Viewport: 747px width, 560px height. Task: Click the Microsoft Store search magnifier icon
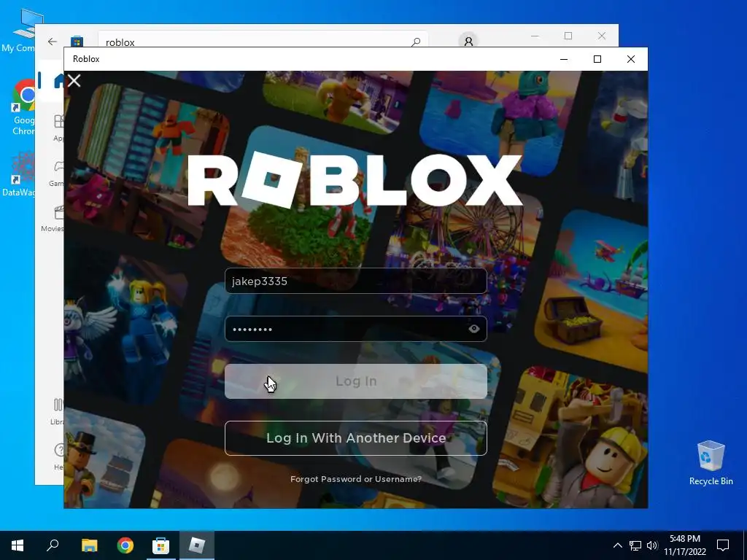(x=416, y=42)
